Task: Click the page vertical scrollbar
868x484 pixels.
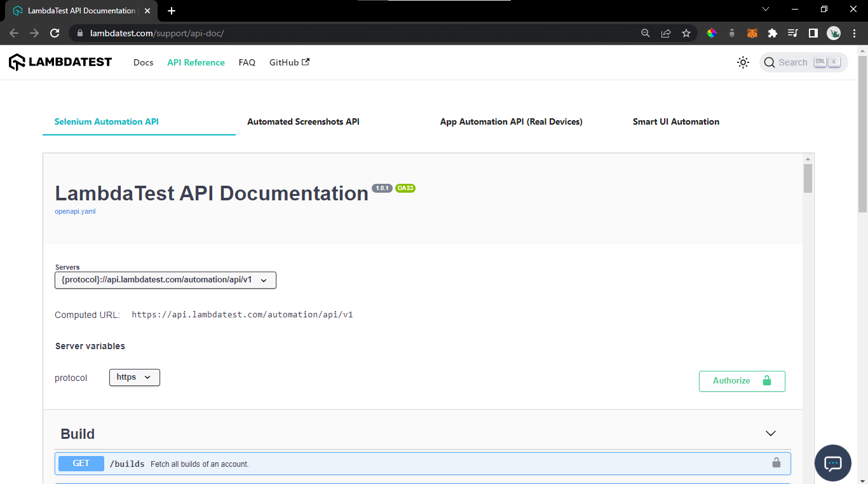Action: click(x=862, y=134)
